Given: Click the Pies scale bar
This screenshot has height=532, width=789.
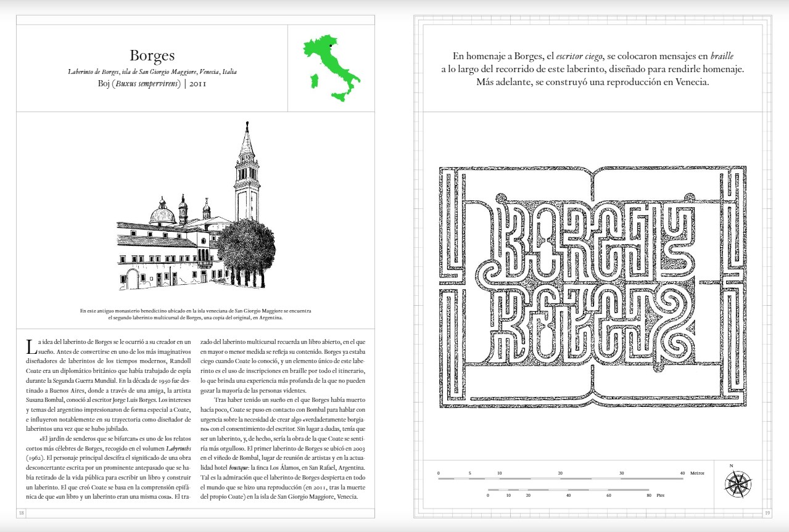Looking at the screenshot, I should click(569, 490).
